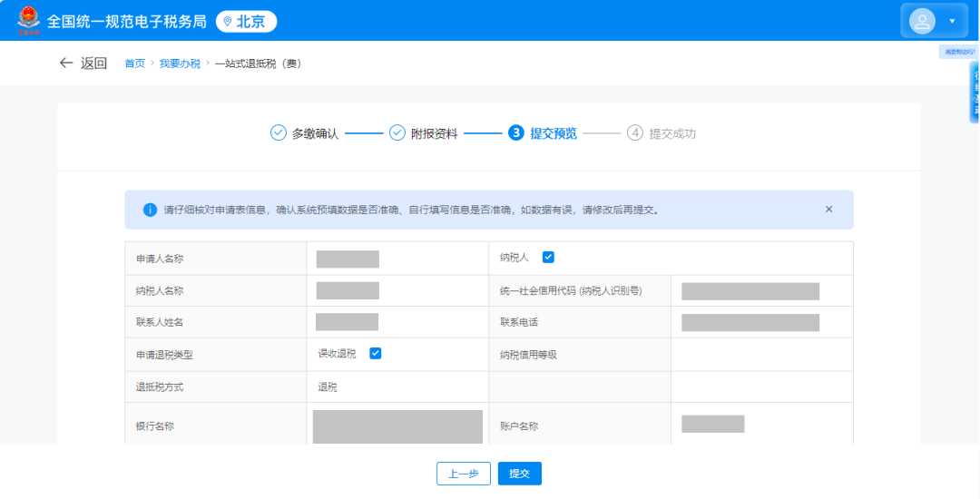Click the 联系人姓名 label cell
This screenshot has width=980, height=499.
pos(216,322)
